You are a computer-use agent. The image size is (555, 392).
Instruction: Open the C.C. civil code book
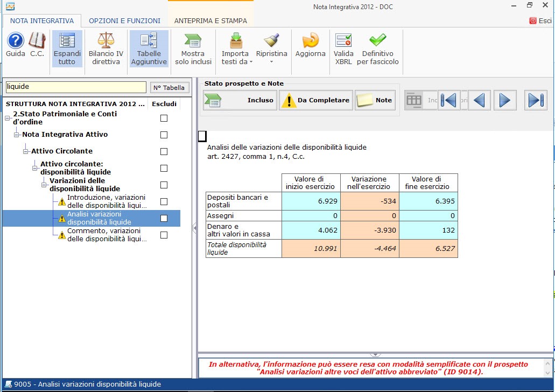tap(37, 45)
